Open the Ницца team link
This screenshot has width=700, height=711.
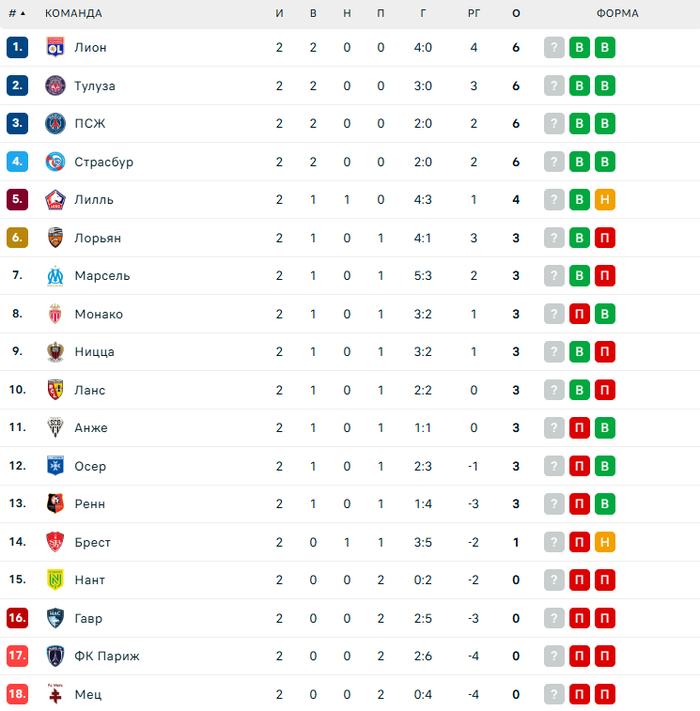(x=94, y=351)
